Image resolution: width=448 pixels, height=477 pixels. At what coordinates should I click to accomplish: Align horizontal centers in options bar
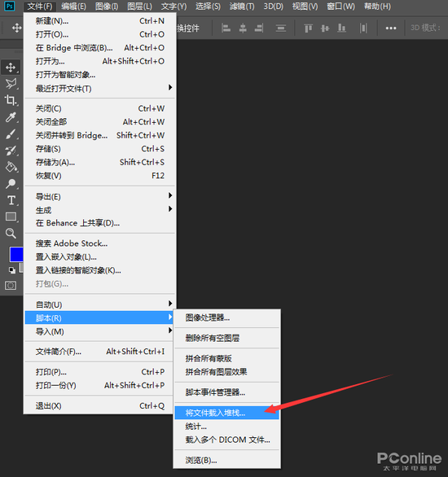click(x=243, y=28)
